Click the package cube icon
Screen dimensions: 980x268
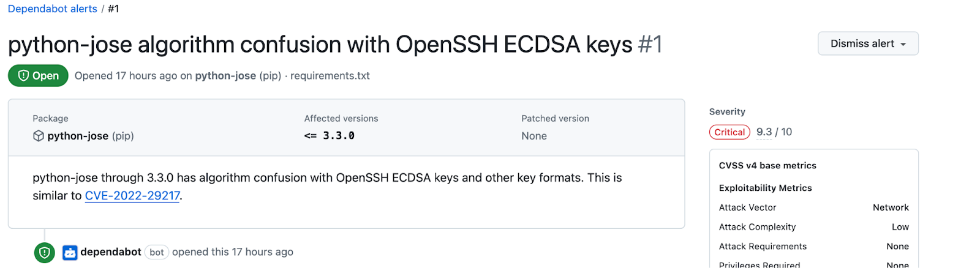click(x=39, y=136)
